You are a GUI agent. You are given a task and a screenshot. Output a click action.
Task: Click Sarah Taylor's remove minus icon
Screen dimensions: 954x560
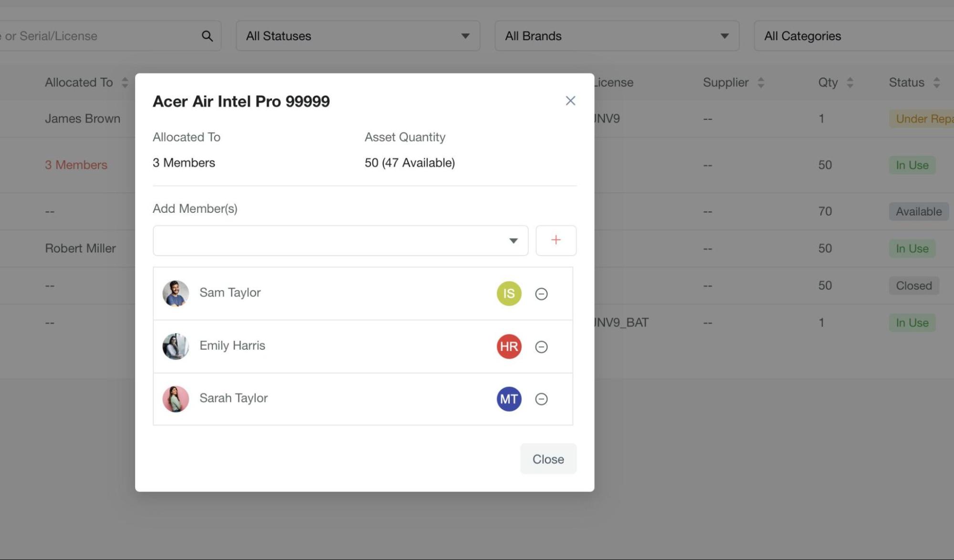pyautogui.click(x=541, y=399)
